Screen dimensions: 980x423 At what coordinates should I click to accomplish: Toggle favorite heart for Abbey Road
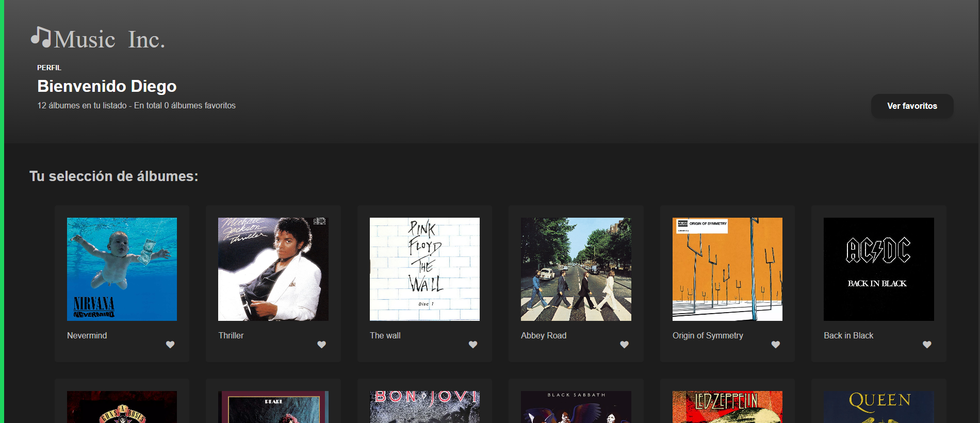[x=624, y=345]
